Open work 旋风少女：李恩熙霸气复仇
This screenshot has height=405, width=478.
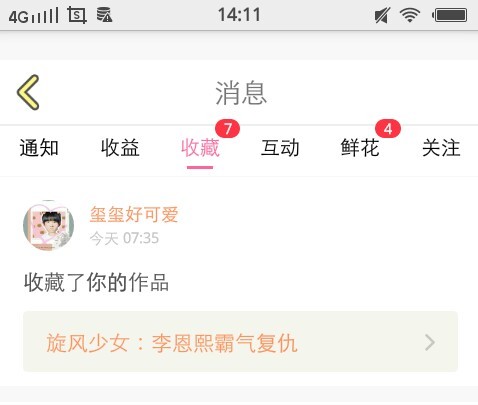point(240,342)
